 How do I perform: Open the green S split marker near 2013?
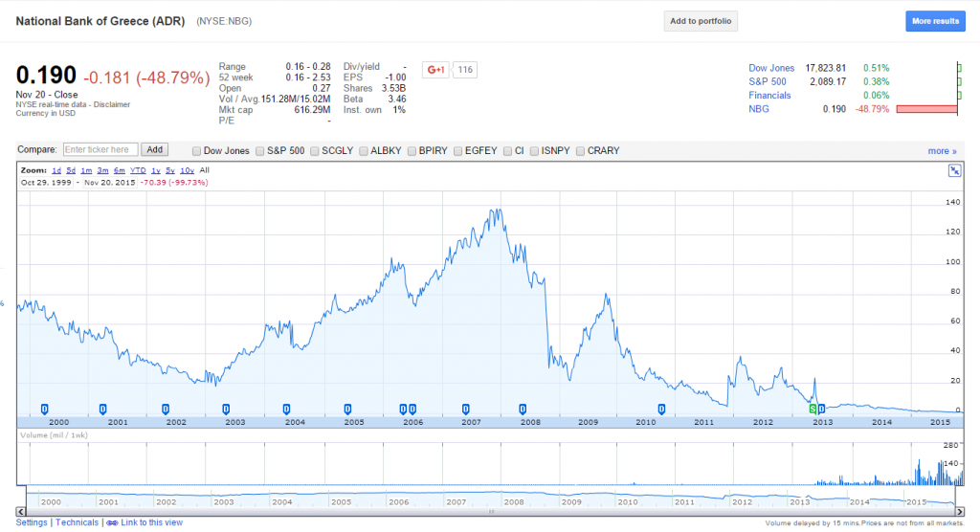coord(813,409)
